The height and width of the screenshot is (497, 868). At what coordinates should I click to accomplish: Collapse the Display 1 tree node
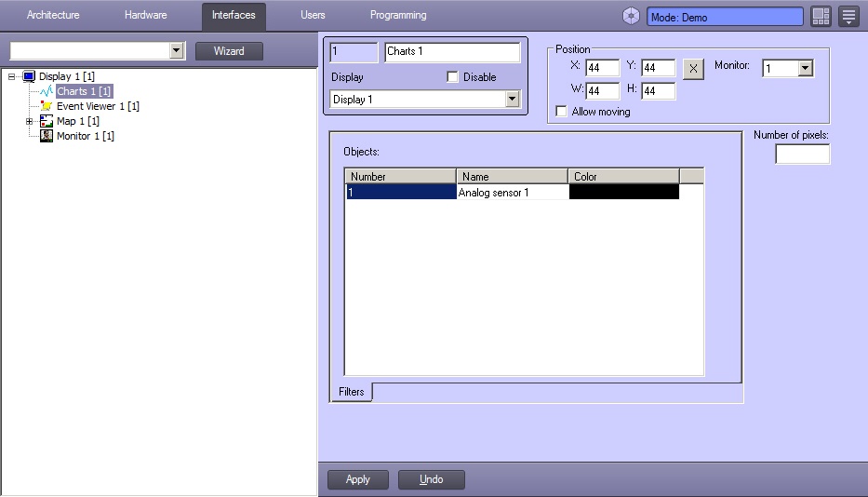(11, 76)
